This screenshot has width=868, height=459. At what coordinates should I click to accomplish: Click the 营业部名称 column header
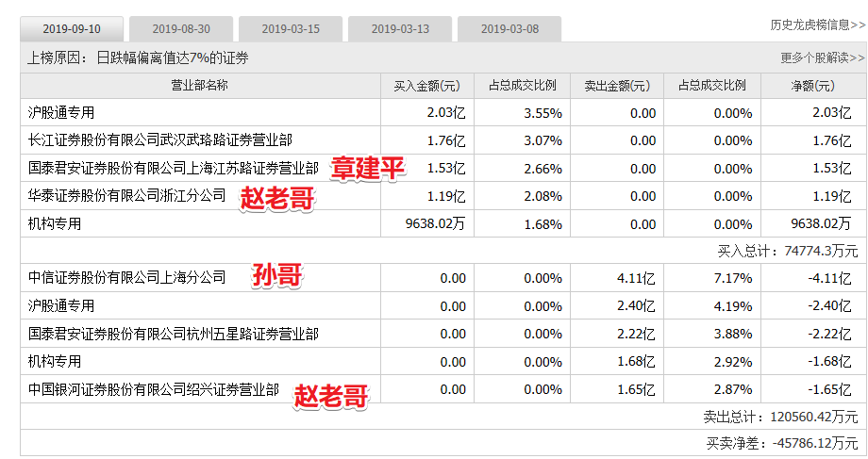[199, 85]
